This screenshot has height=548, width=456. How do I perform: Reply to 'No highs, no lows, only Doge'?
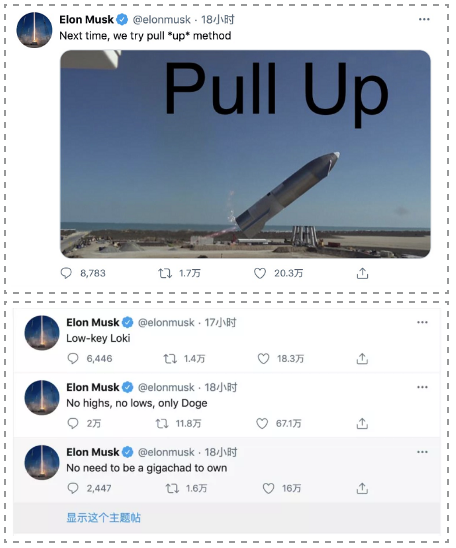tap(73, 424)
